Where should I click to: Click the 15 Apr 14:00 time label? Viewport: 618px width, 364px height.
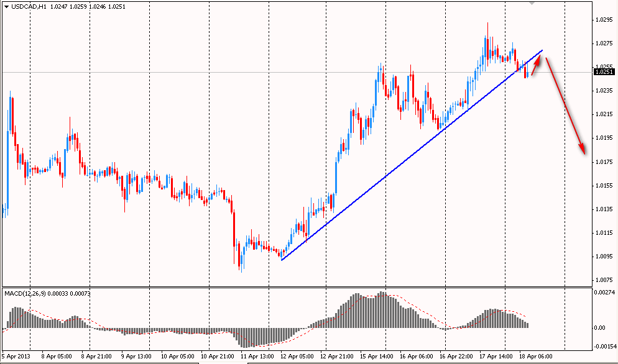(x=376, y=357)
